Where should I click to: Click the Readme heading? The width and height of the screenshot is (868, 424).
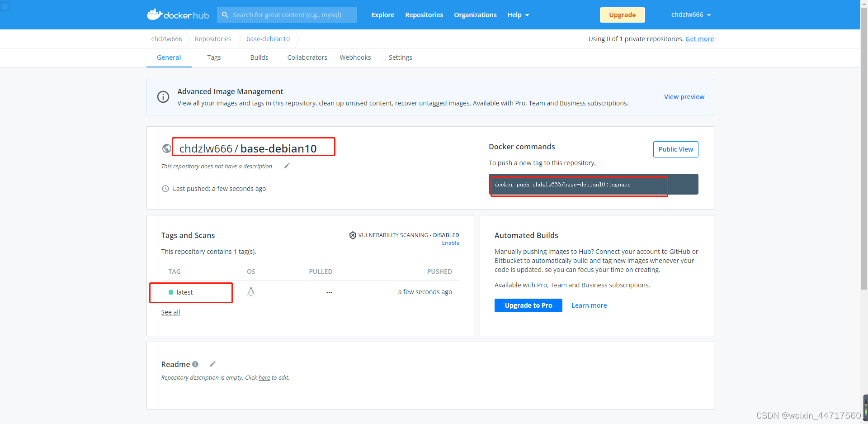click(175, 364)
